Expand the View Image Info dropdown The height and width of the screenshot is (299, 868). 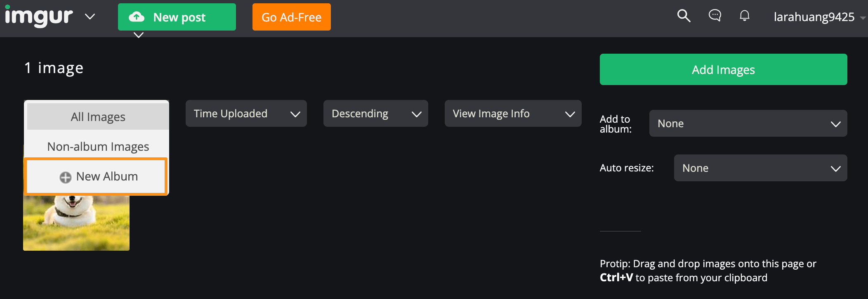(513, 114)
